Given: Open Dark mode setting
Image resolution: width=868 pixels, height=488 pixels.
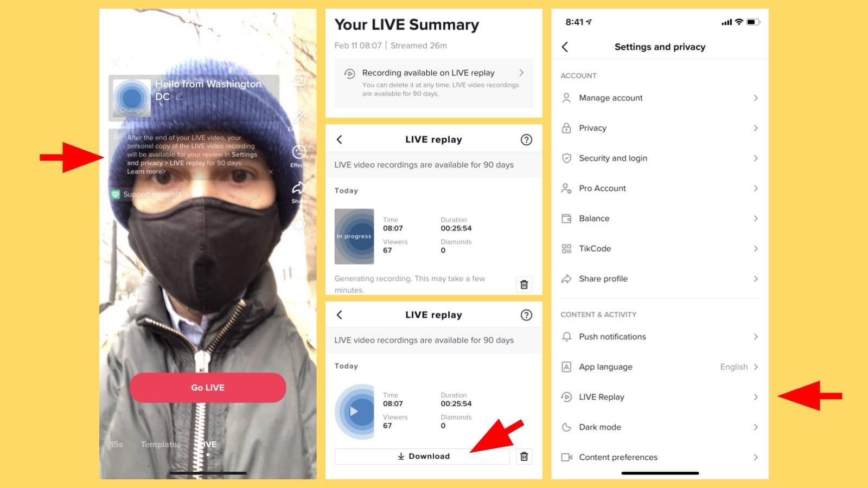Looking at the screenshot, I should tap(660, 427).
